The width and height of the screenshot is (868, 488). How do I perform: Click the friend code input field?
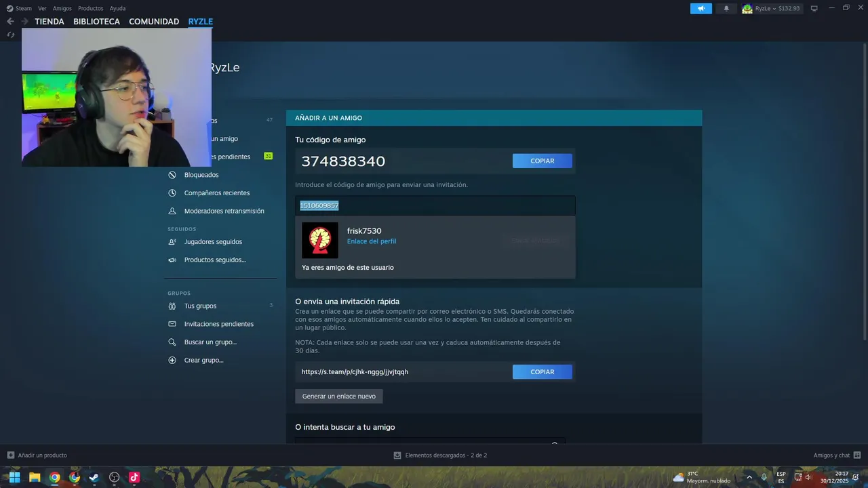pyautogui.click(x=435, y=205)
